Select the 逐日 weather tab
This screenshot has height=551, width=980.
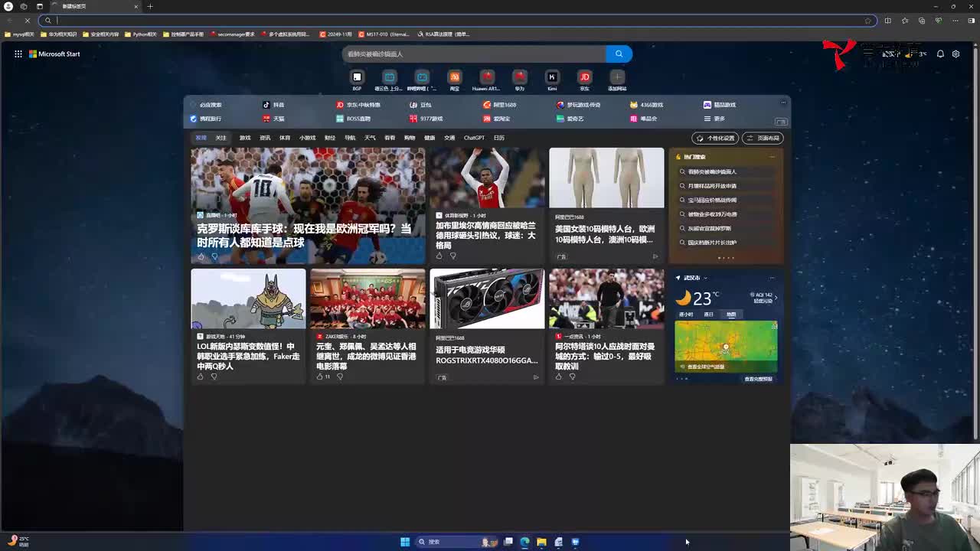[709, 315]
